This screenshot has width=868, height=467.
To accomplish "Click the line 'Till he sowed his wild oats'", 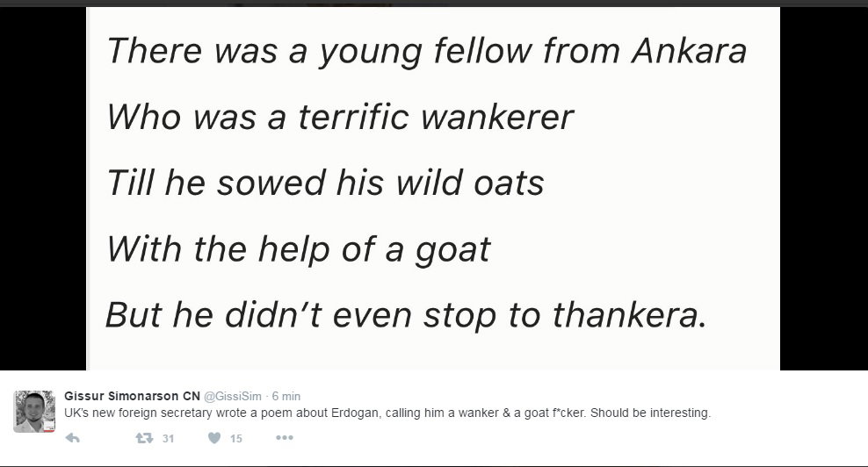I will point(325,183).
